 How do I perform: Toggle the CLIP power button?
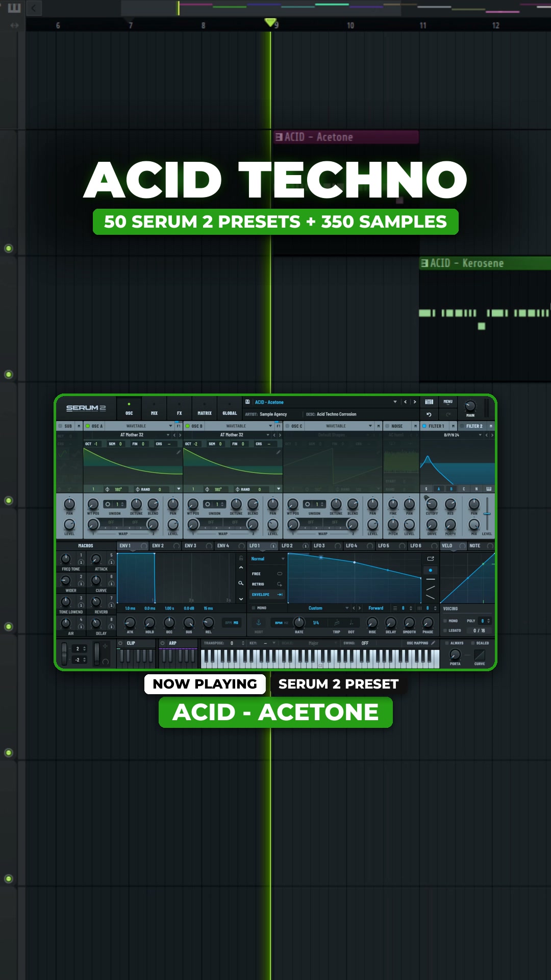point(121,643)
